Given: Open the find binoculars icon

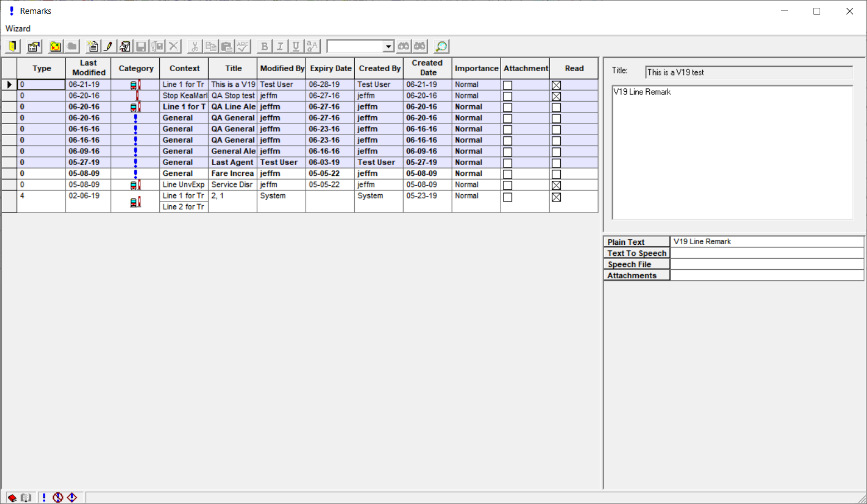Looking at the screenshot, I should click(x=404, y=46).
